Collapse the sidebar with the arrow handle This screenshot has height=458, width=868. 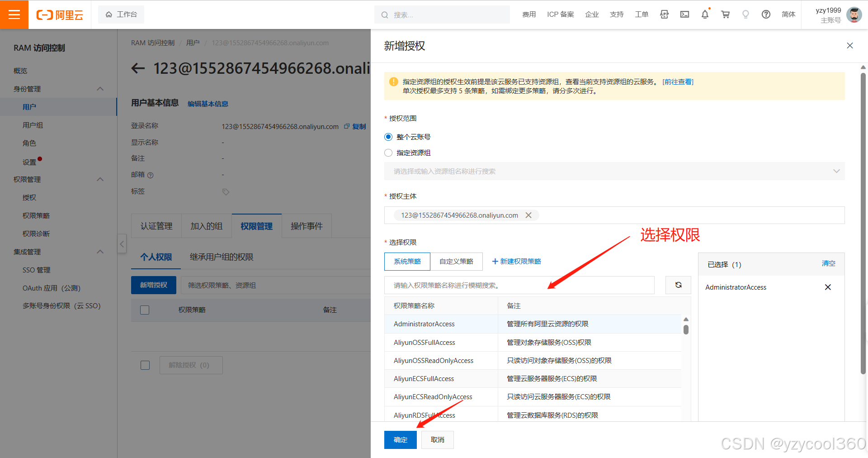(x=122, y=244)
